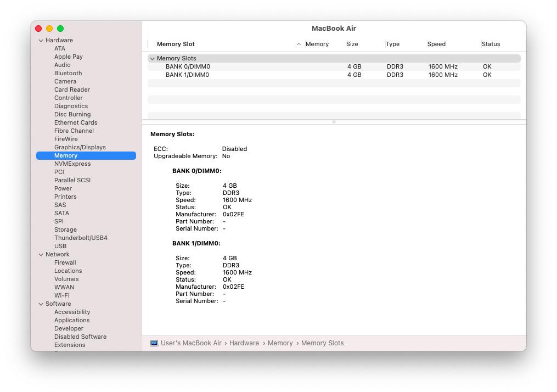This screenshot has width=557, height=392.
Task: Select Fibre Channel in the sidebar
Action: click(x=74, y=131)
